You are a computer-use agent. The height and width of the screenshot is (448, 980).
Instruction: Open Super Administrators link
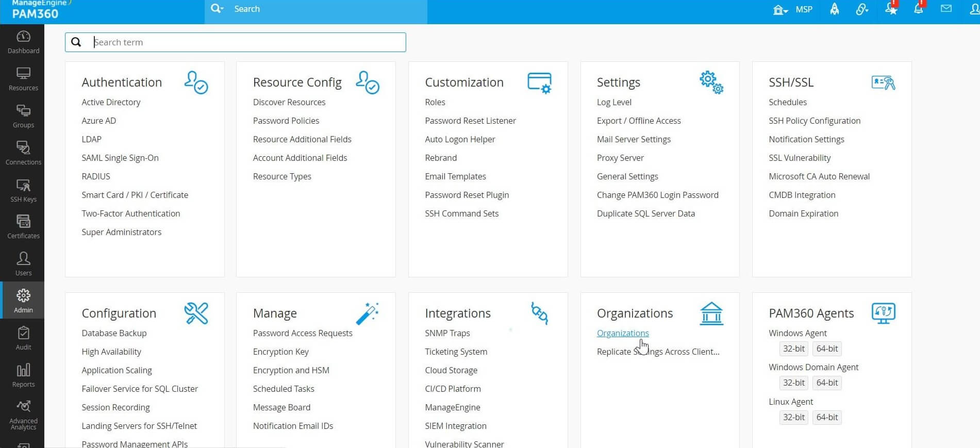(x=121, y=232)
